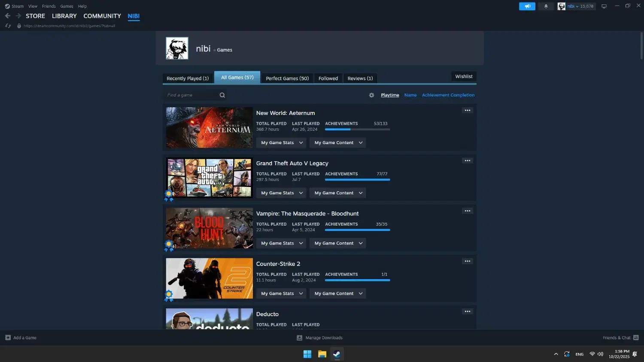This screenshot has height=362, width=644.
Task: Open the Library menu
Action: [x=64, y=16]
